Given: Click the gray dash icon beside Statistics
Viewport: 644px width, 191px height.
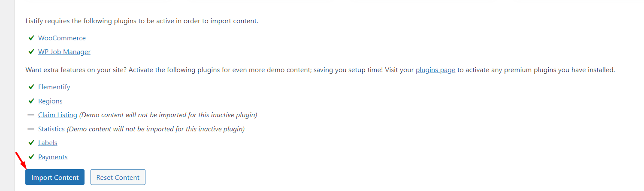Looking at the screenshot, I should click(x=31, y=129).
